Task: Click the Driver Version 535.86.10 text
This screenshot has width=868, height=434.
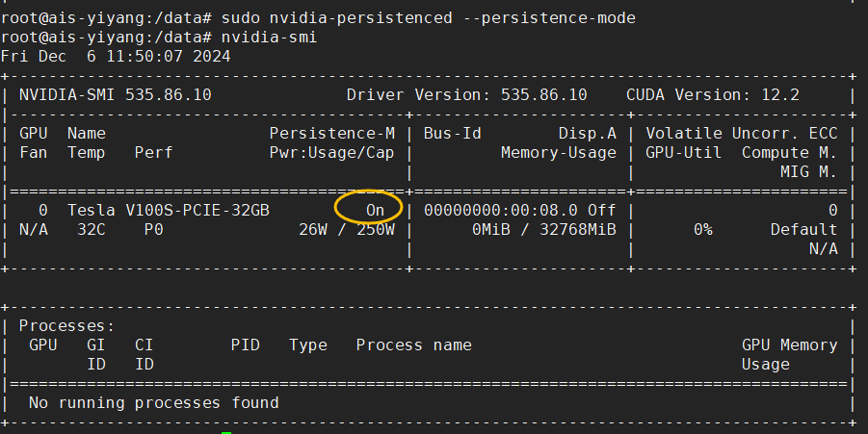Action: pyautogui.click(x=466, y=95)
